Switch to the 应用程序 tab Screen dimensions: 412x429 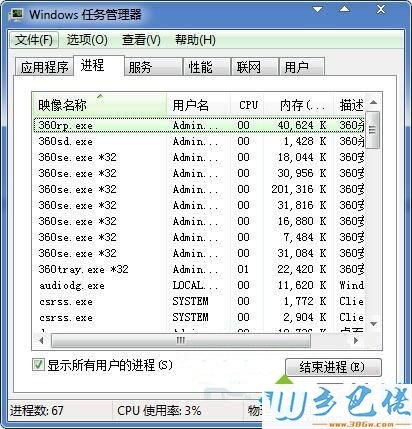click(x=44, y=67)
